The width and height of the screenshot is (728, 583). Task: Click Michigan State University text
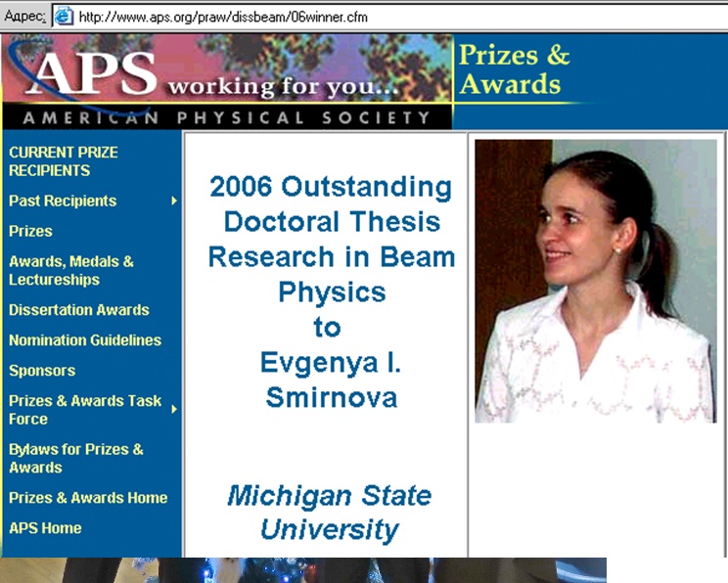[330, 513]
